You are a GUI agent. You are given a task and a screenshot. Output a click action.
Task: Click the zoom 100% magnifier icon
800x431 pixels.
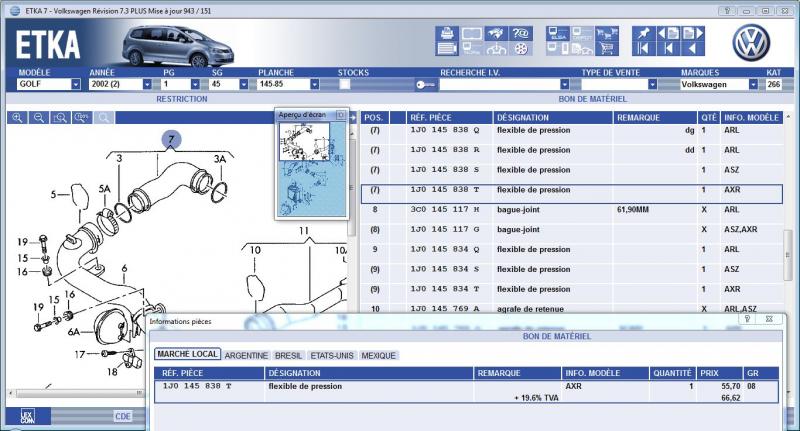click(x=82, y=118)
